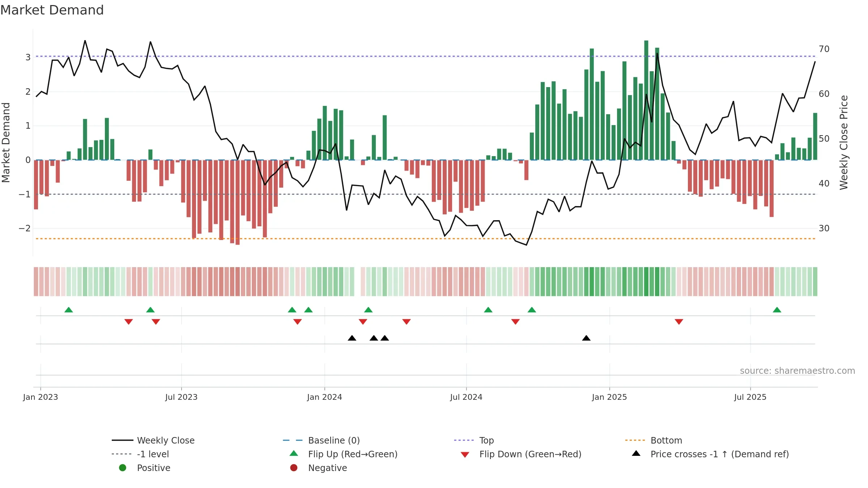Click the source: sharemaestro.com credit text
The width and height of the screenshot is (868, 488).
[x=797, y=371]
